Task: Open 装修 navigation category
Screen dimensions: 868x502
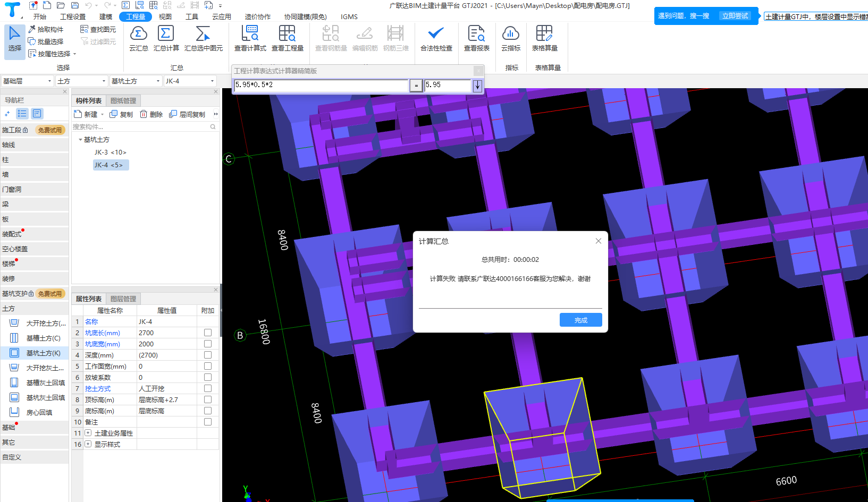Action: 35,278
